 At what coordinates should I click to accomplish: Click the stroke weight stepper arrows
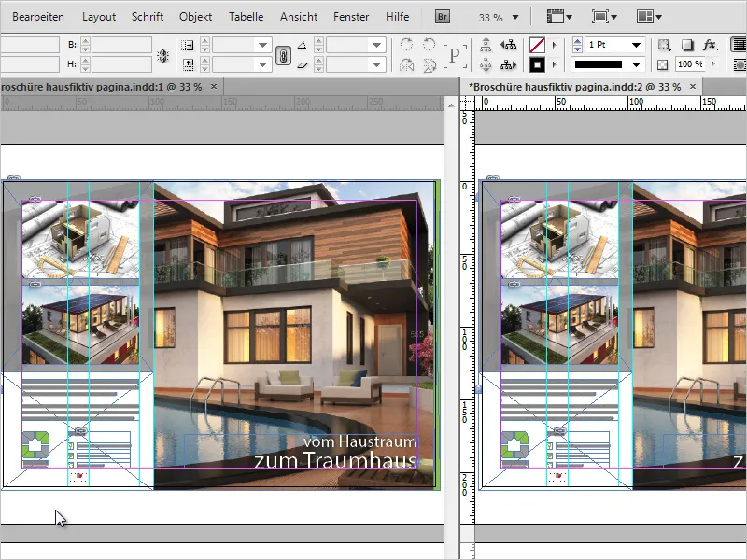[x=577, y=45]
